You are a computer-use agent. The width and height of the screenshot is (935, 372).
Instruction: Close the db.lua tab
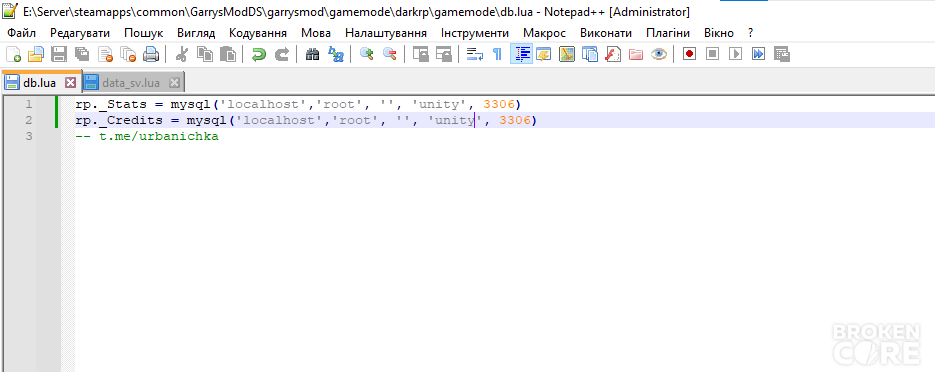(x=70, y=82)
